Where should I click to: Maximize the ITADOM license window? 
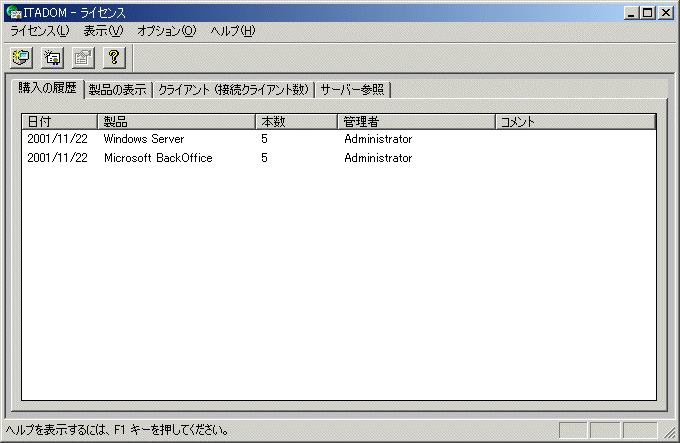point(647,13)
